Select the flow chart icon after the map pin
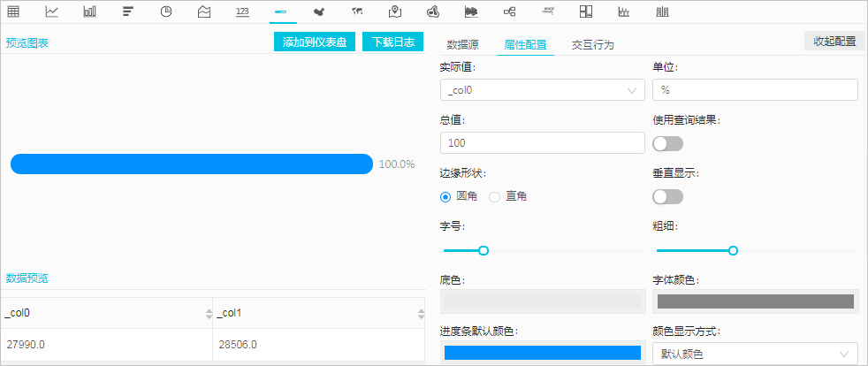868x366 pixels. click(433, 11)
